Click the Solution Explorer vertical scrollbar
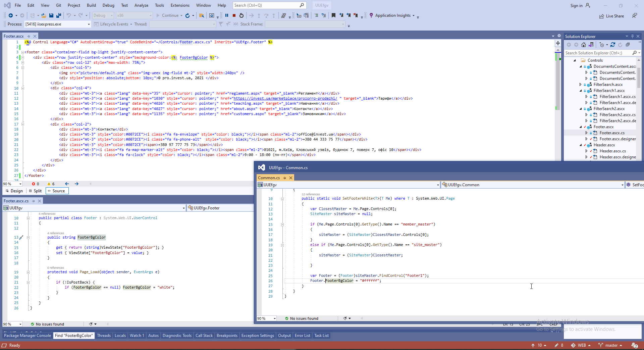 639,77
